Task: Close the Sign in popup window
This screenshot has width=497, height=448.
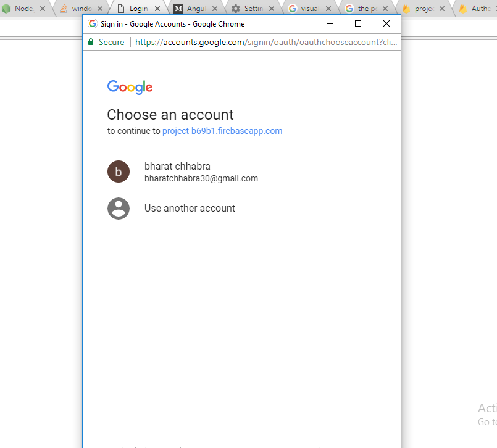Action: (386, 24)
